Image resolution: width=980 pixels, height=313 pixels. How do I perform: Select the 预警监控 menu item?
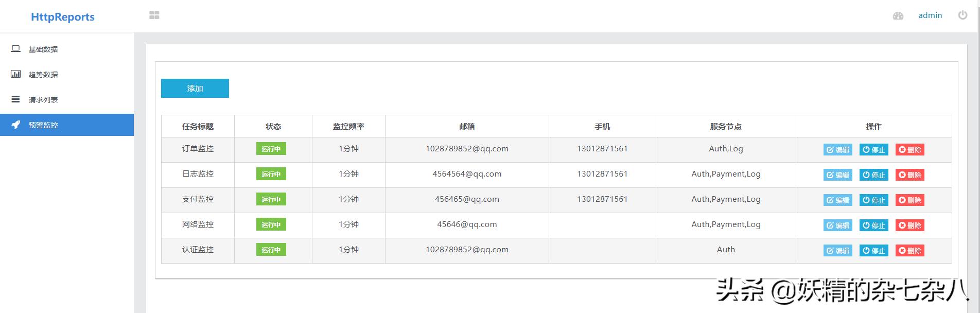click(x=67, y=125)
